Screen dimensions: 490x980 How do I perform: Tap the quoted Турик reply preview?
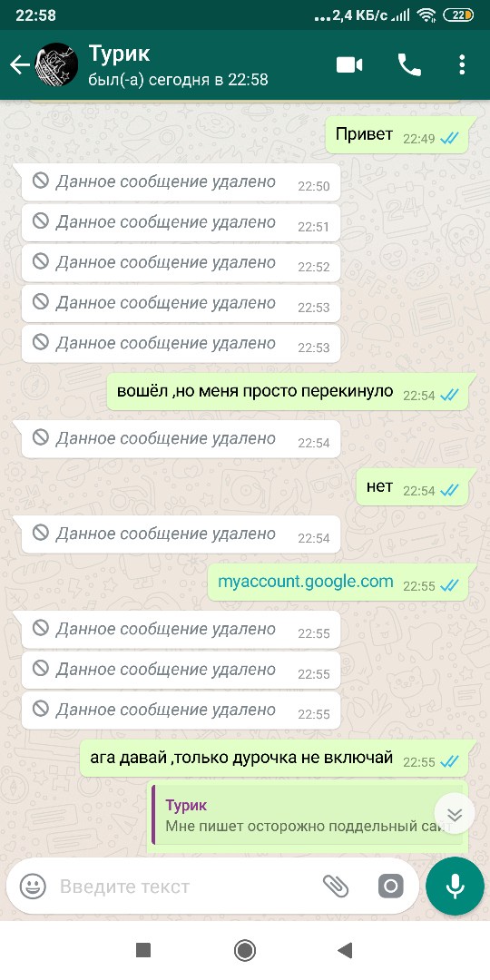(308, 816)
